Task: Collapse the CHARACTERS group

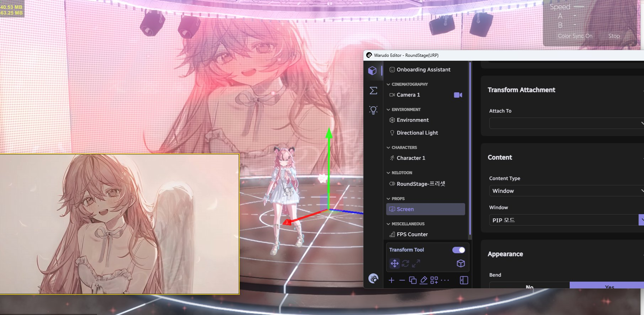Action: coord(388,148)
